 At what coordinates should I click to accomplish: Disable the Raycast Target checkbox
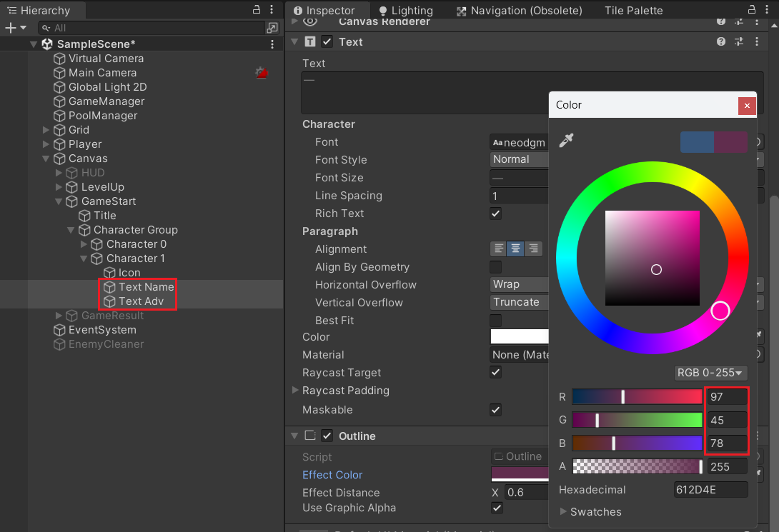[495, 372]
